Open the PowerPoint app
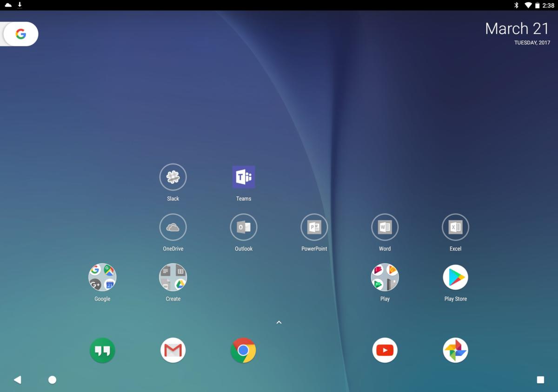The height and width of the screenshot is (392, 558). [314, 227]
